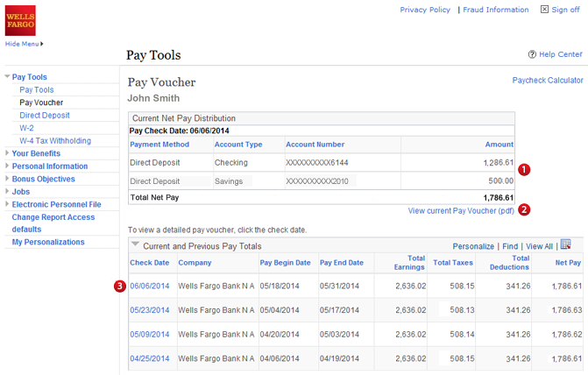Click the Sign off link

pos(565,10)
